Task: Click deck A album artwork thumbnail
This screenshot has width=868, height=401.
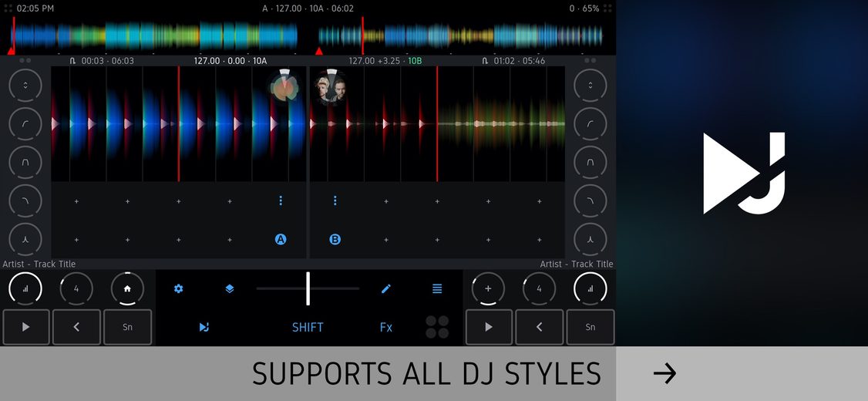Action: [x=284, y=86]
